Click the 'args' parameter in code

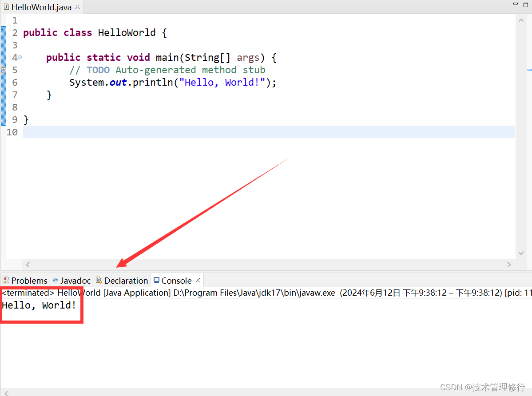point(248,58)
